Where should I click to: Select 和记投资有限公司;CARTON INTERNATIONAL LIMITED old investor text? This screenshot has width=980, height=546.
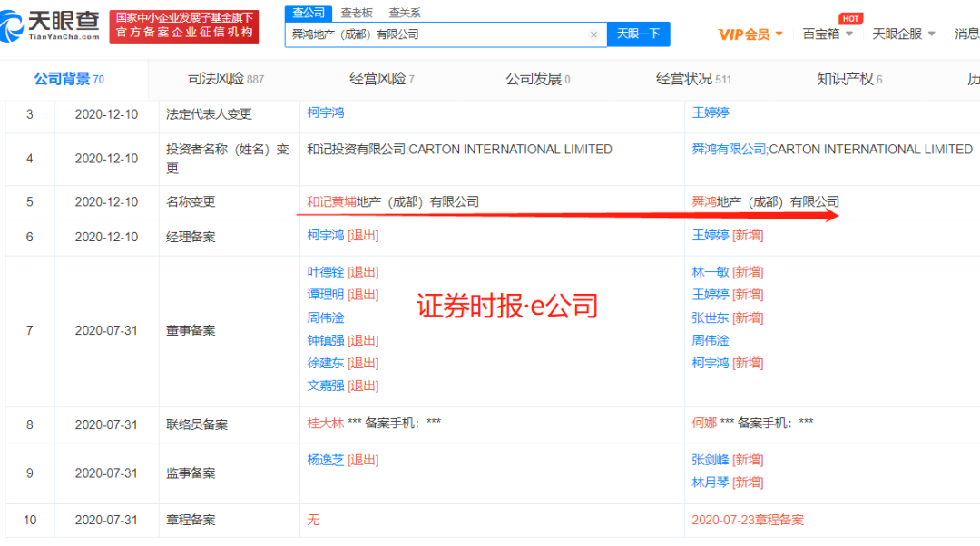(459, 150)
